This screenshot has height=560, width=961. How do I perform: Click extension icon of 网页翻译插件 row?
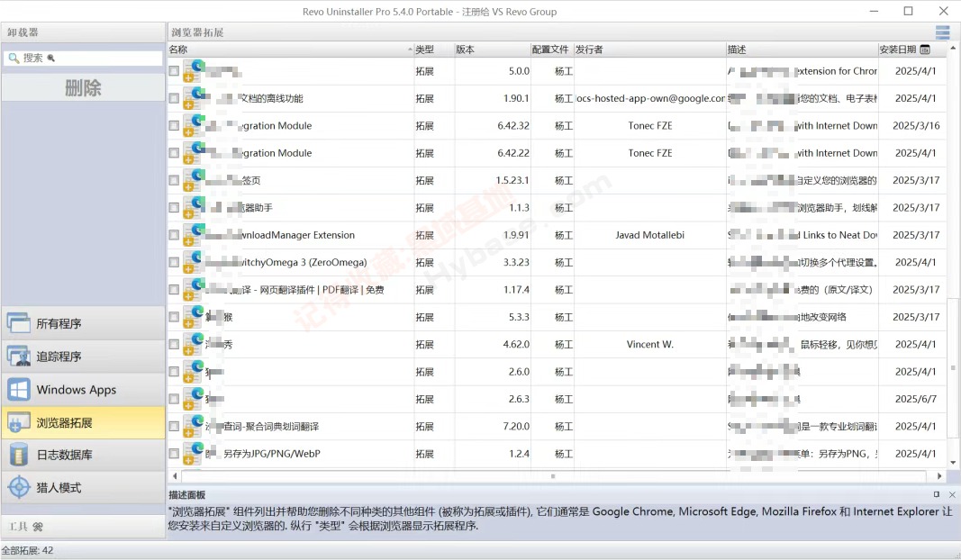[x=194, y=290]
